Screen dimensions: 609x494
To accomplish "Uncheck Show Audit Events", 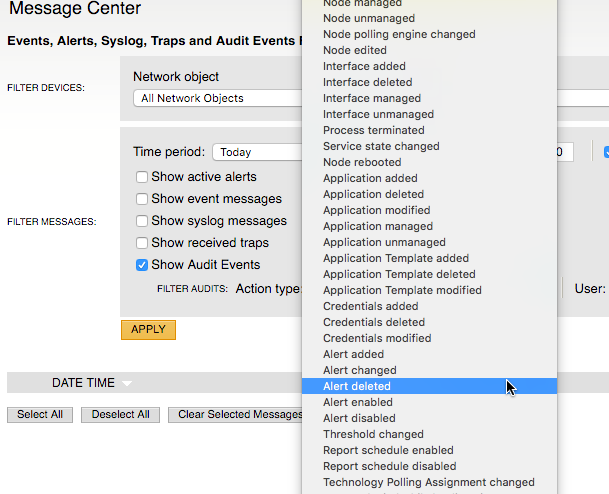I will coord(142,265).
